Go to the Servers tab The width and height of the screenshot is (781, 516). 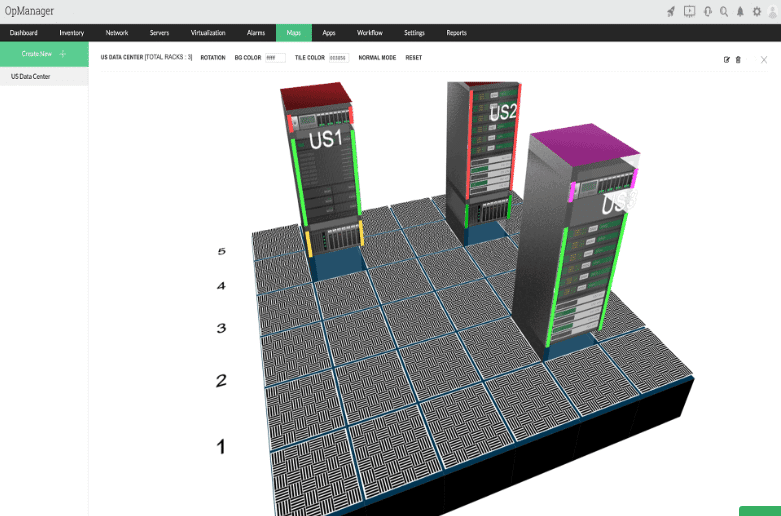click(x=159, y=33)
